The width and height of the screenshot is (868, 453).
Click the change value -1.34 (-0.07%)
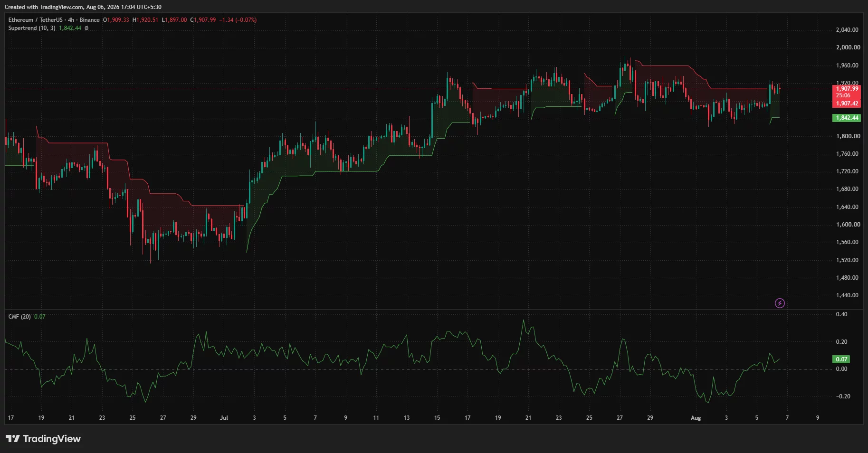[238, 20]
